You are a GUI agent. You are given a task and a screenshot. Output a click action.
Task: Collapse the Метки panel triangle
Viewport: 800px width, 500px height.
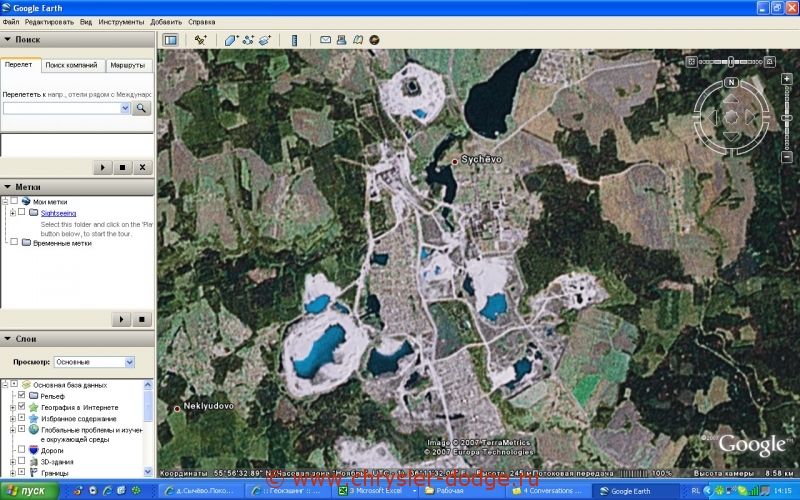[x=7, y=187]
